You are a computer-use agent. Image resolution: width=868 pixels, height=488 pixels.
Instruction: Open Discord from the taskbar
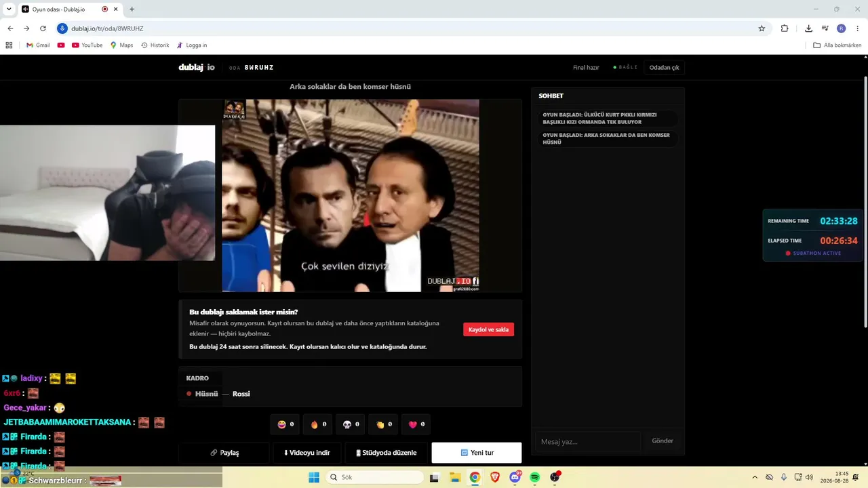515,477
